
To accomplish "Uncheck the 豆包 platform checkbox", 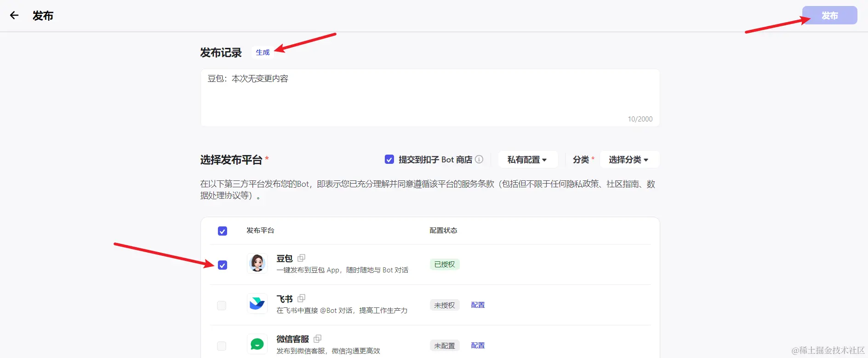I will (223, 265).
